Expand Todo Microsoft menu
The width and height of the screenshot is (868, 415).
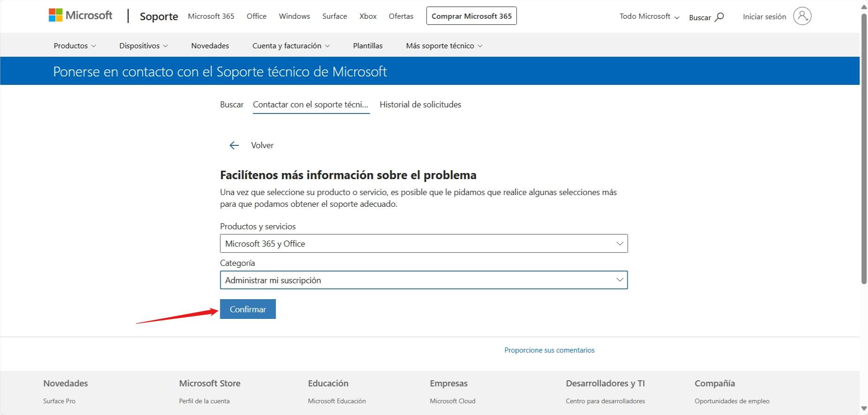tap(649, 16)
